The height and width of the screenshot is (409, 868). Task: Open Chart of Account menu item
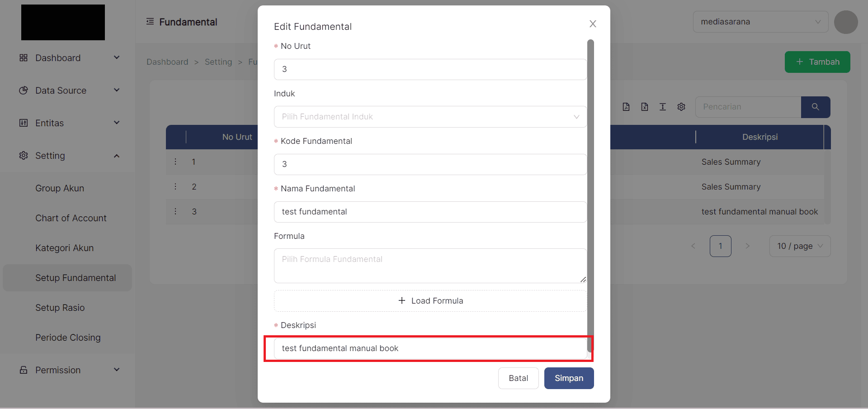click(71, 218)
